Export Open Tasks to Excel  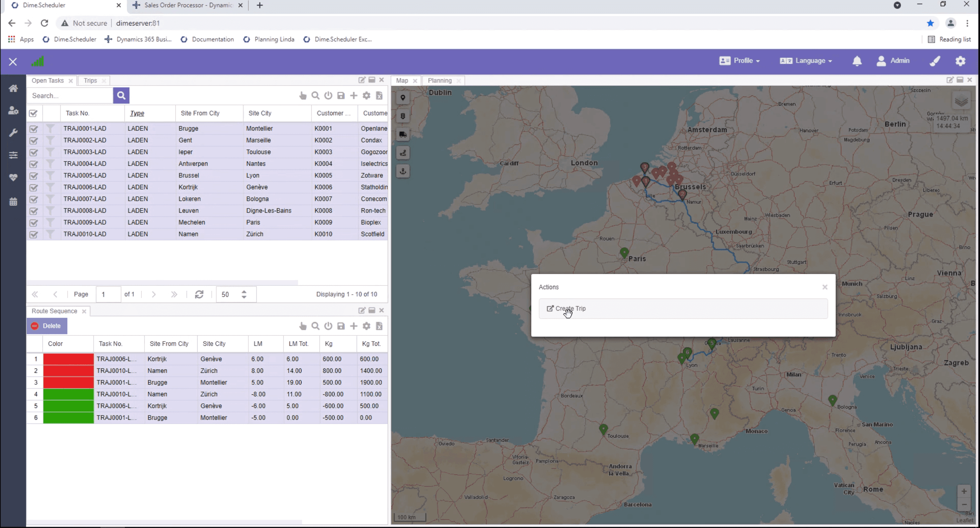point(379,96)
